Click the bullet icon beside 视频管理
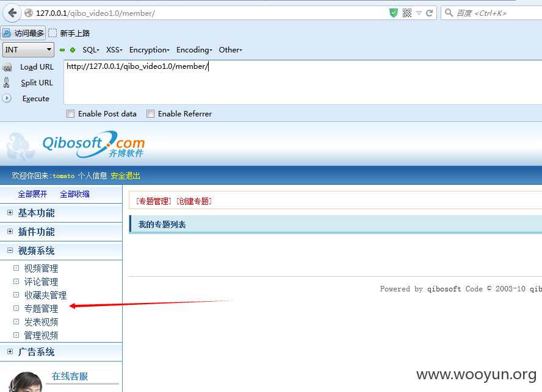Screen dimensions: 542x392 pos(16,268)
